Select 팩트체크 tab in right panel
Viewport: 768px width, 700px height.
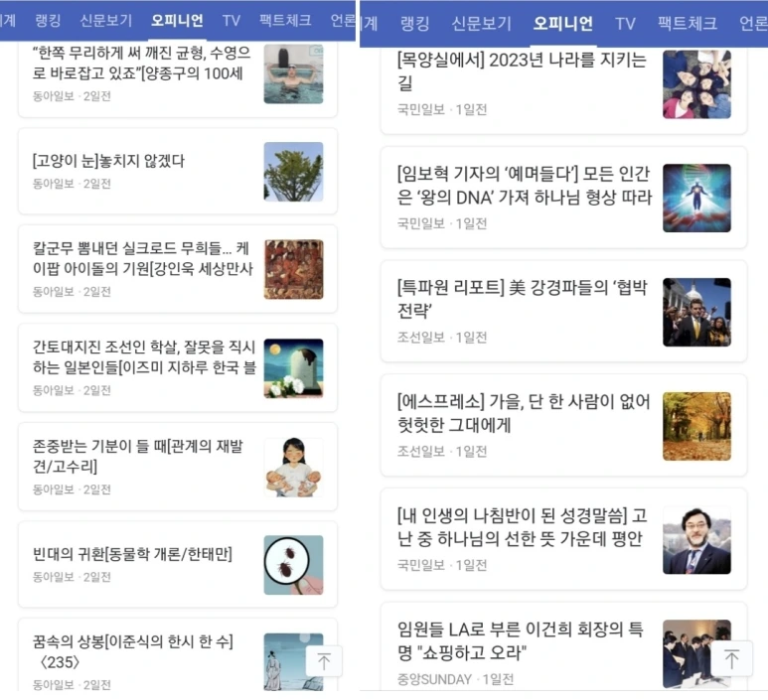tap(688, 24)
